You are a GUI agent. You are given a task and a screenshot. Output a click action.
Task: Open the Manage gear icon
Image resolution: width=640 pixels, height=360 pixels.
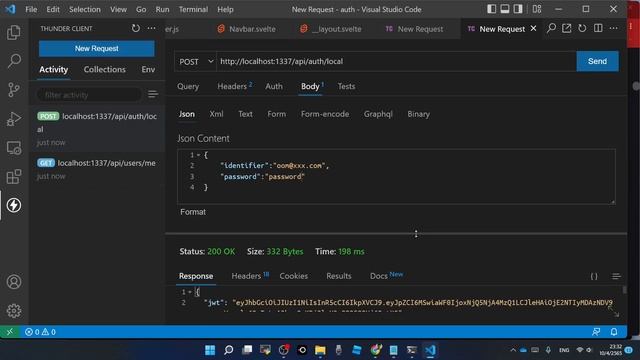click(14, 311)
